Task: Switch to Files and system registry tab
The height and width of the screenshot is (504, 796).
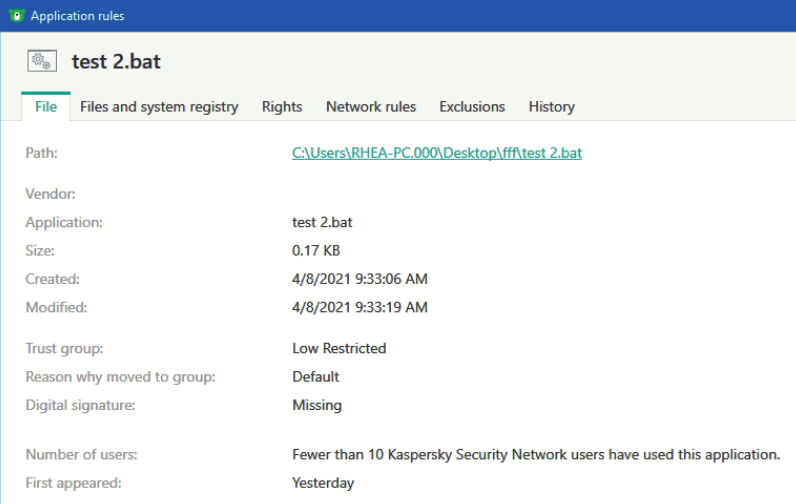Action: point(159,106)
